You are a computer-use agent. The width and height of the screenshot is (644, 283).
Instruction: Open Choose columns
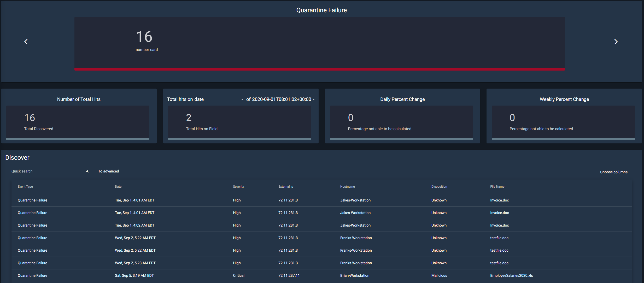(x=614, y=172)
